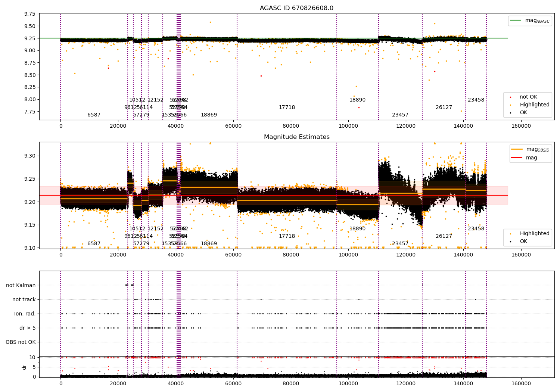This screenshot has width=560, height=392.
Task: Click obsid label 18890 in the middle plot
Action: [x=358, y=229]
